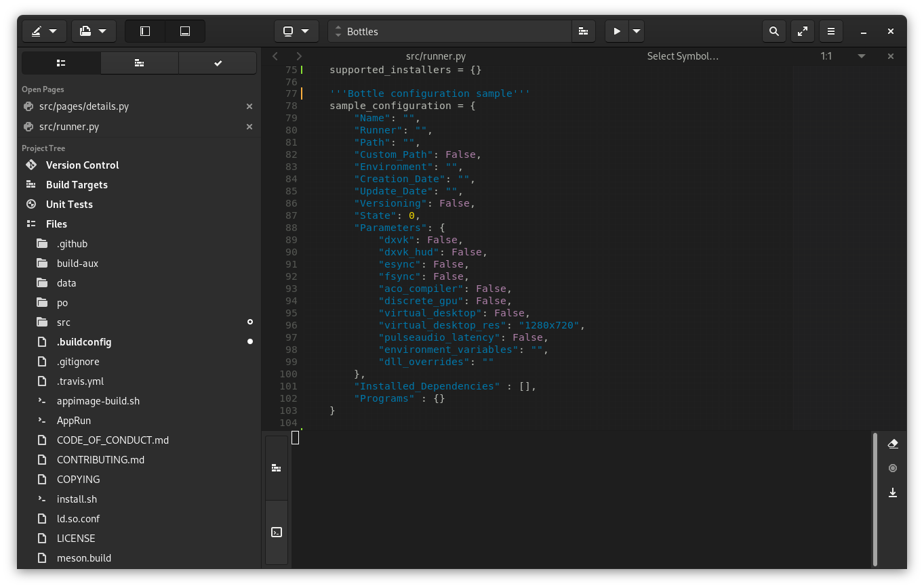This screenshot has height=588, width=924.
Task: Click the stop/record circle icon in output panel
Action: pos(893,468)
